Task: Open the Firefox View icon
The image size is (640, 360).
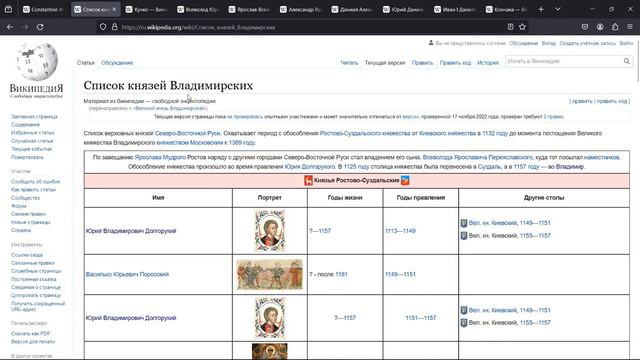Action: [x=8, y=9]
